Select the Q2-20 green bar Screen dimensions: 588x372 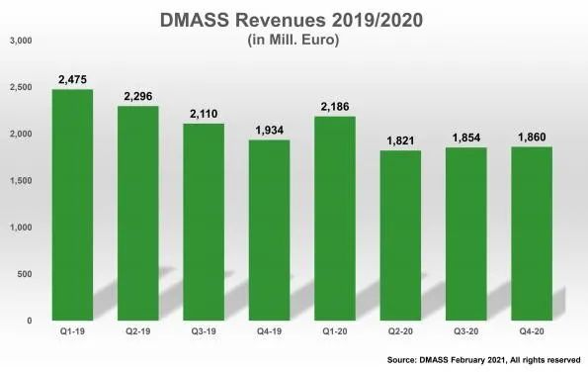pyautogui.click(x=400, y=235)
